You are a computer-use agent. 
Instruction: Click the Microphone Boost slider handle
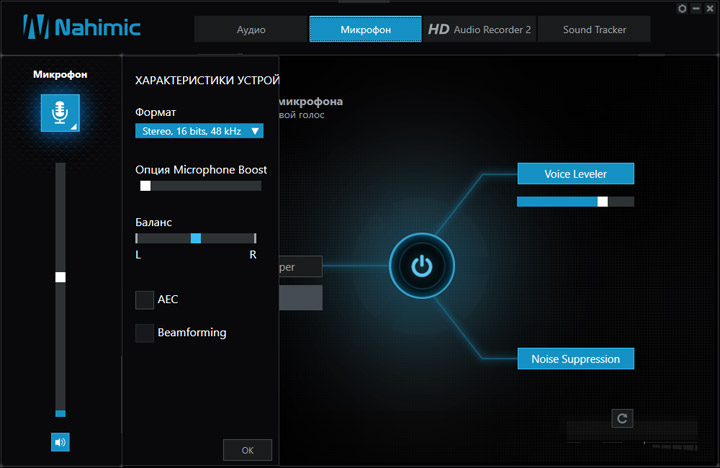pos(145,186)
